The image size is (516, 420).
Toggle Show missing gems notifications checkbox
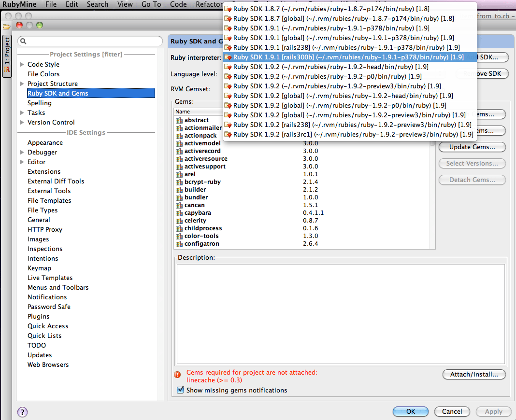180,390
